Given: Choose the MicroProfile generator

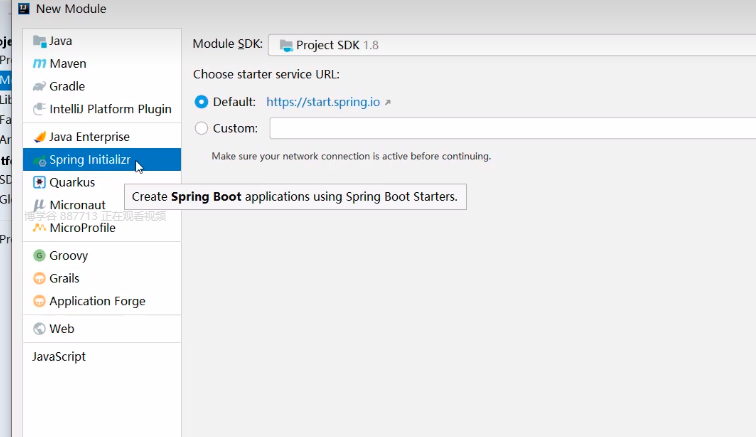Looking at the screenshot, I should [102, 228].
